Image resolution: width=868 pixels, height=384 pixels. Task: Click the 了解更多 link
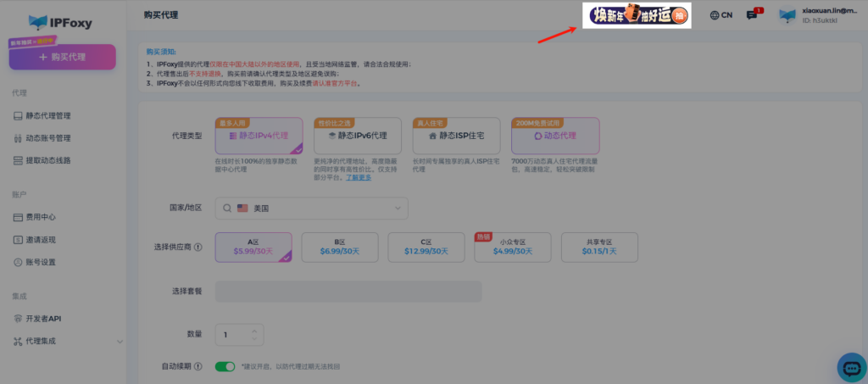[x=359, y=177]
